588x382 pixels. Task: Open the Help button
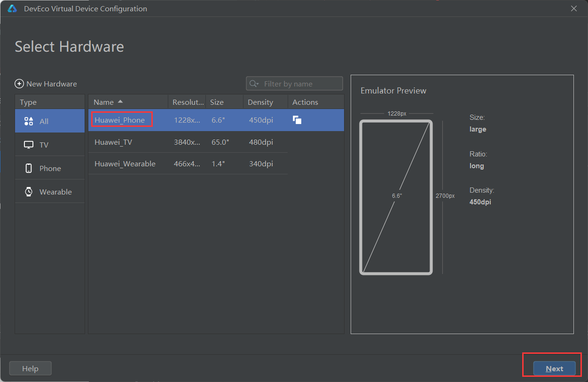30,368
